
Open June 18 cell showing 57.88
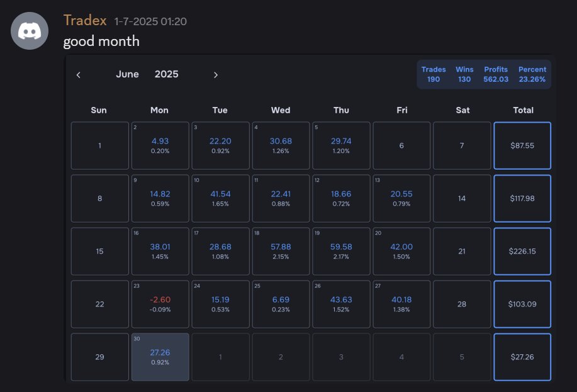pyautogui.click(x=281, y=252)
